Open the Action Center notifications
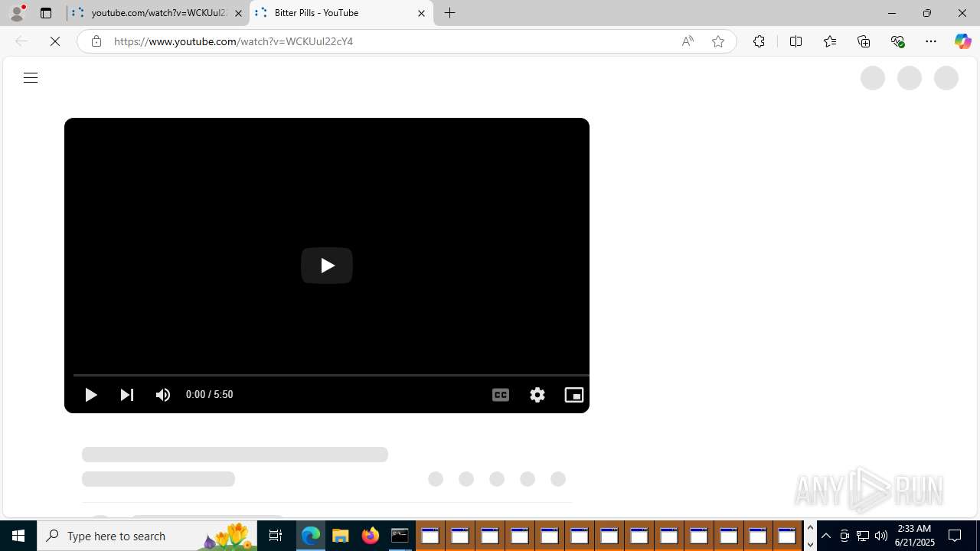The width and height of the screenshot is (980, 551). 955,536
